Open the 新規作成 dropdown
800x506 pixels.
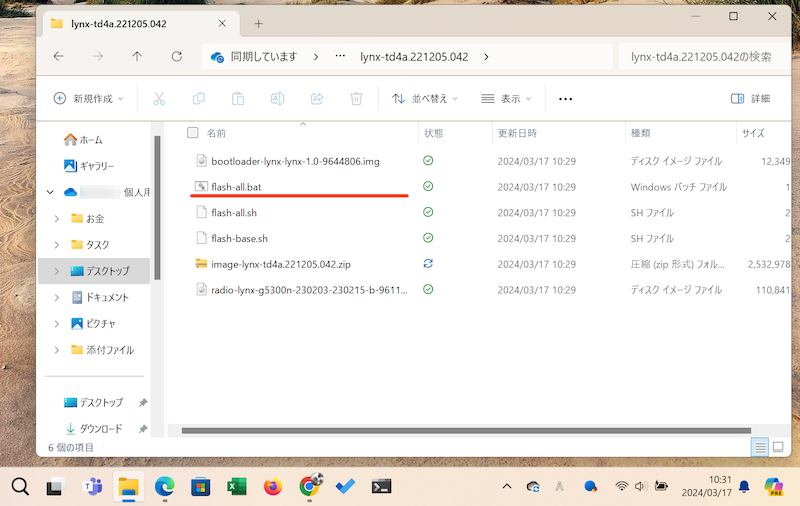[x=89, y=99]
